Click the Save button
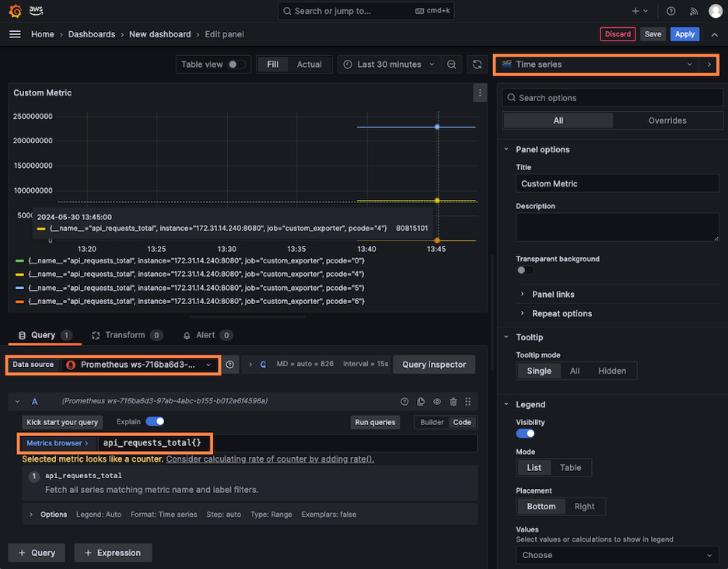728x569 pixels. click(x=653, y=34)
